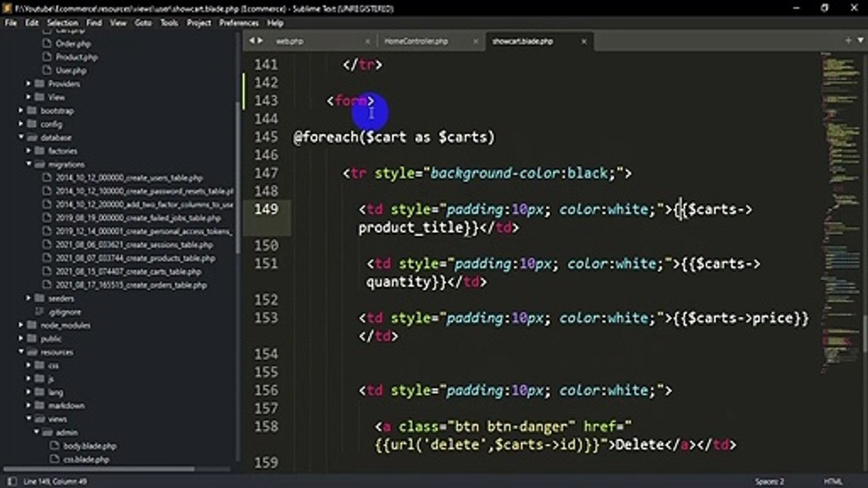Click the folder icon of config
The image size is (868, 488).
click(x=32, y=124)
